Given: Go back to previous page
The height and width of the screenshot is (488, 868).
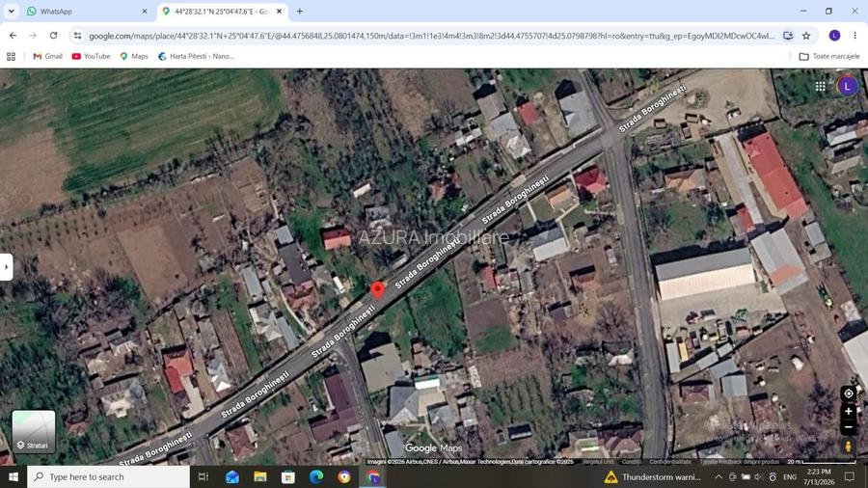Looking at the screenshot, I should [x=13, y=36].
